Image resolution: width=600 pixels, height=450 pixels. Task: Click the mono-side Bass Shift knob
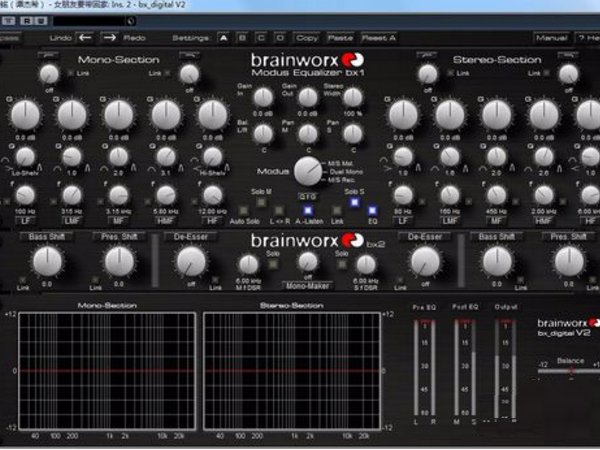[47, 262]
